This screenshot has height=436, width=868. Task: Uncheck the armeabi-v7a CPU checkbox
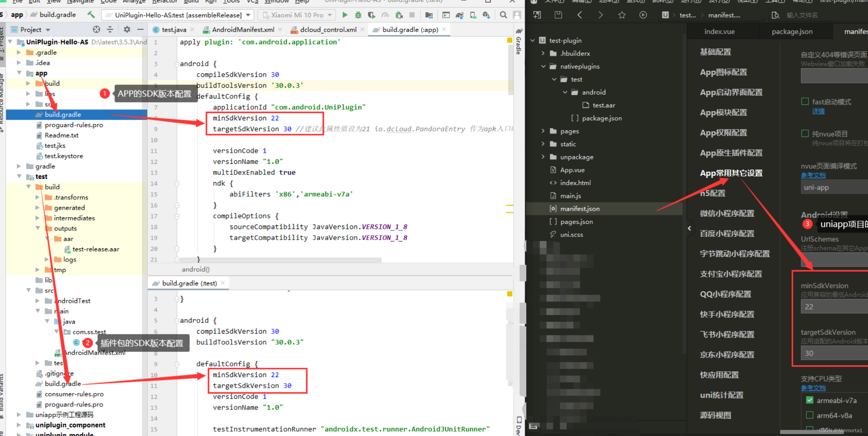pyautogui.click(x=810, y=400)
